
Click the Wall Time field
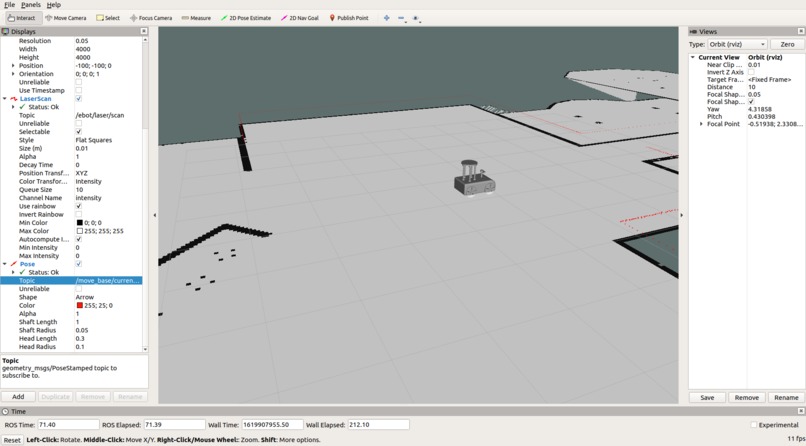pyautogui.click(x=272, y=425)
